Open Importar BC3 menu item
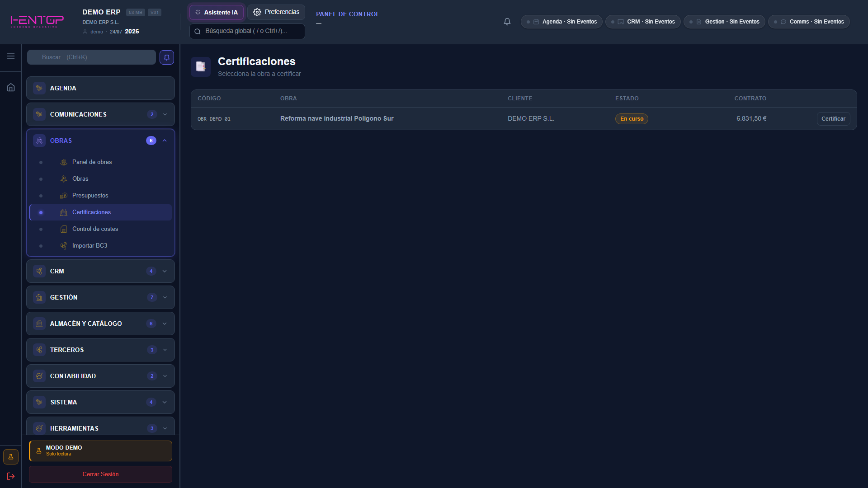The image size is (868, 488). 101,246
